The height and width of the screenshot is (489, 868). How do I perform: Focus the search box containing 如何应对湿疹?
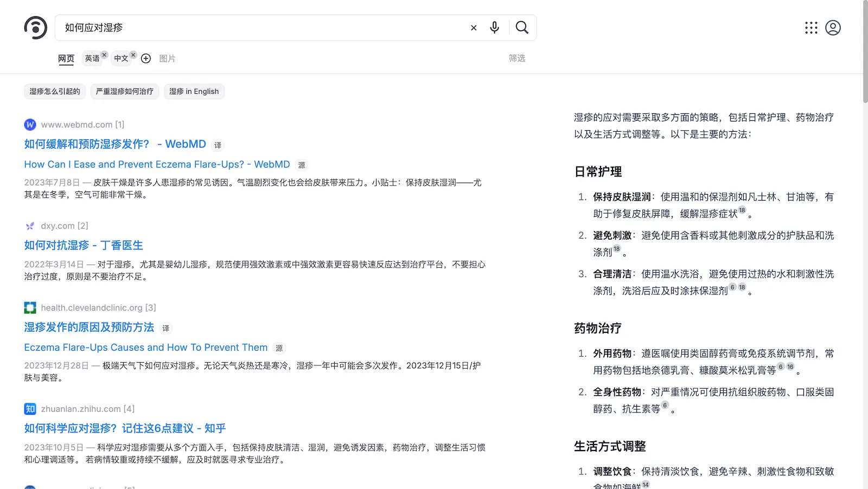pos(260,28)
